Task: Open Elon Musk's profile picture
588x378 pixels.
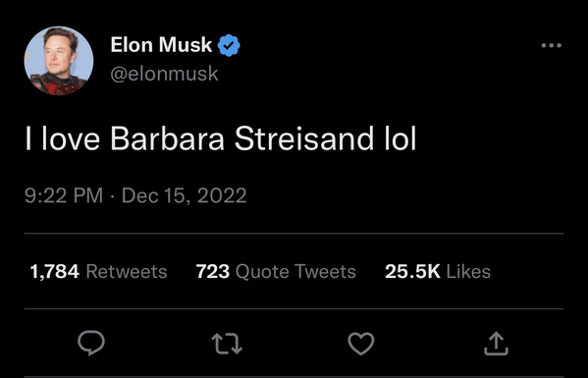Action: (59, 61)
